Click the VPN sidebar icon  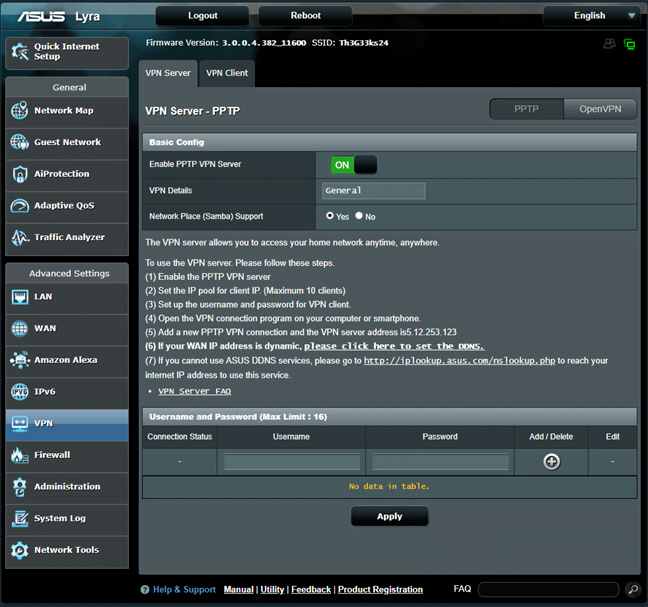coord(19,423)
